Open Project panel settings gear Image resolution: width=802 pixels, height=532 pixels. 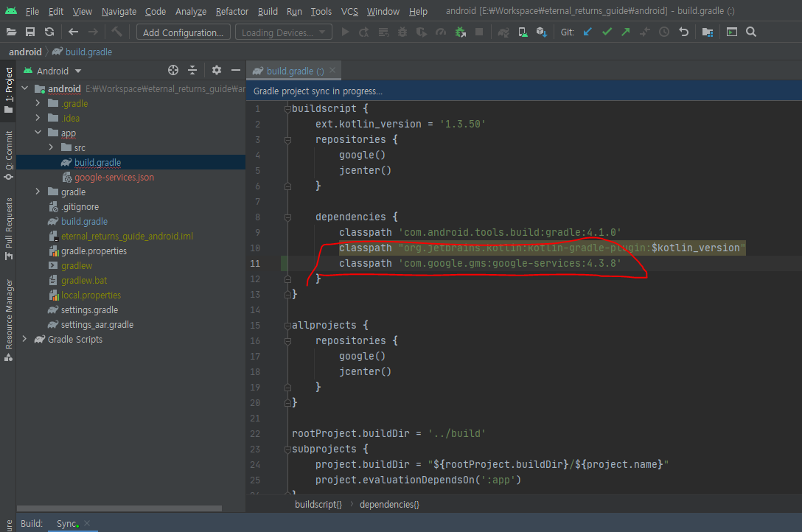point(217,71)
